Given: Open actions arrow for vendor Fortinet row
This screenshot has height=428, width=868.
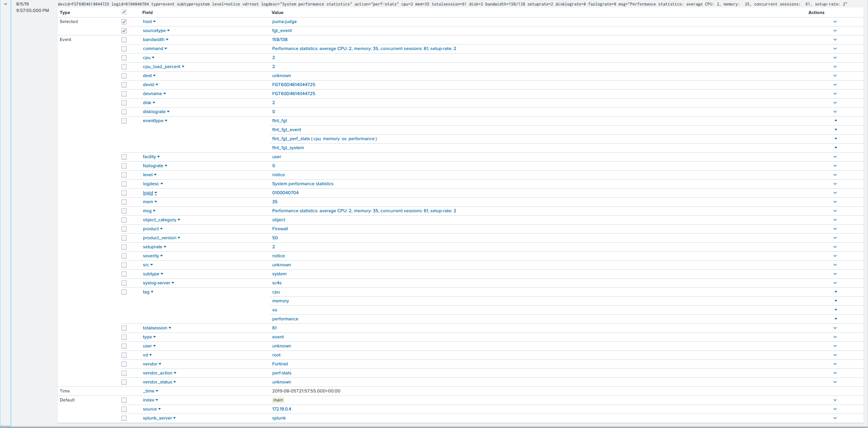Looking at the screenshot, I should (835, 364).
